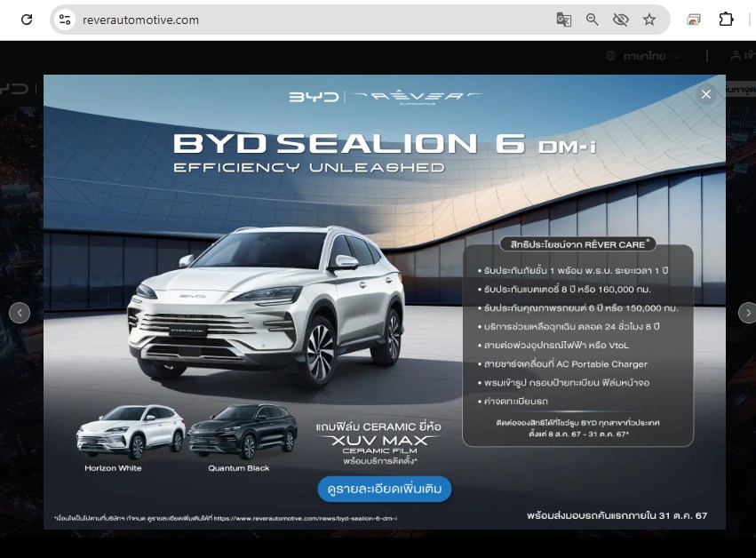Click the XUV MAX ceramic film logo
The height and width of the screenshot is (558, 756).
point(380,444)
